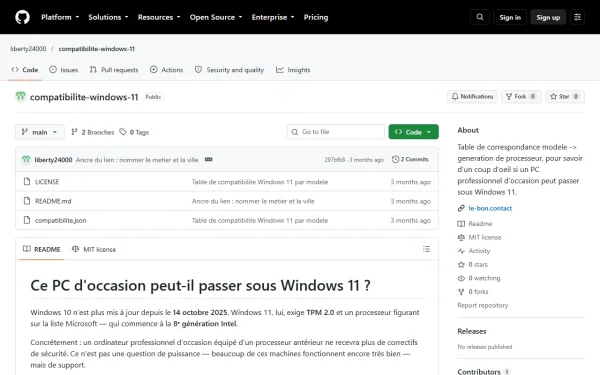
Task: Click the link icon beside le-bon.contact
Action: tap(461, 208)
